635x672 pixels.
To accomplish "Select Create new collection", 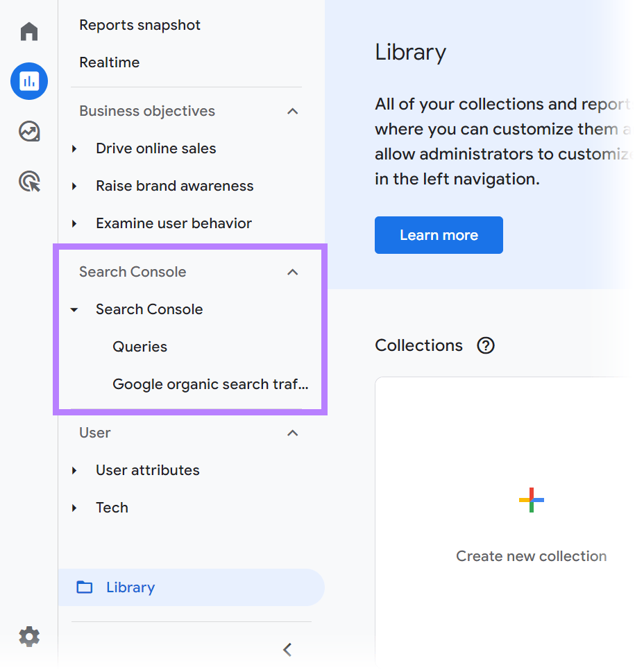I will pyautogui.click(x=531, y=555).
